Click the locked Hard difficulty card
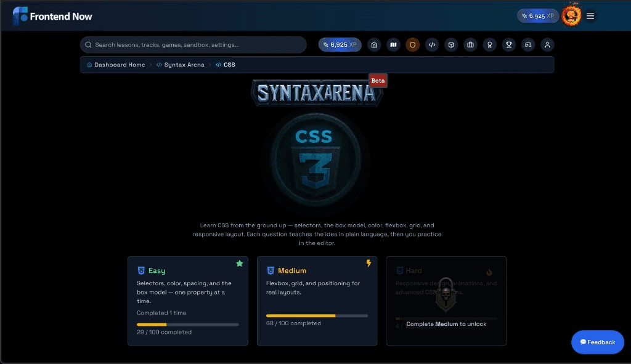 pyautogui.click(x=446, y=301)
